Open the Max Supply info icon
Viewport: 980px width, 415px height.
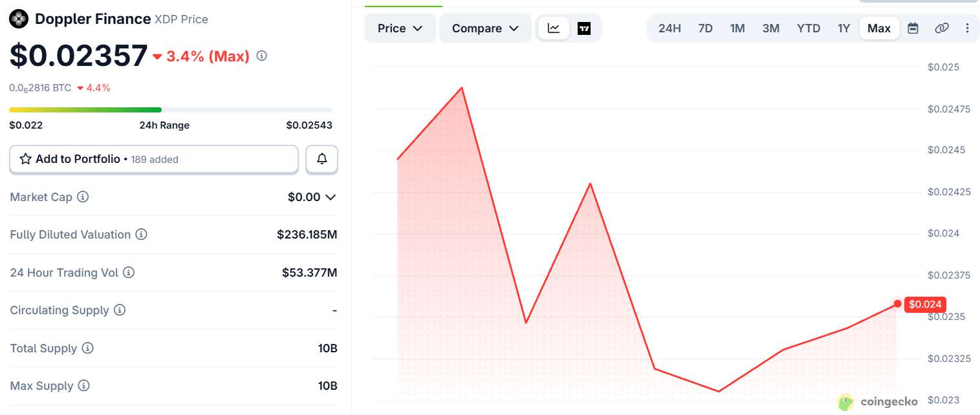click(x=83, y=386)
